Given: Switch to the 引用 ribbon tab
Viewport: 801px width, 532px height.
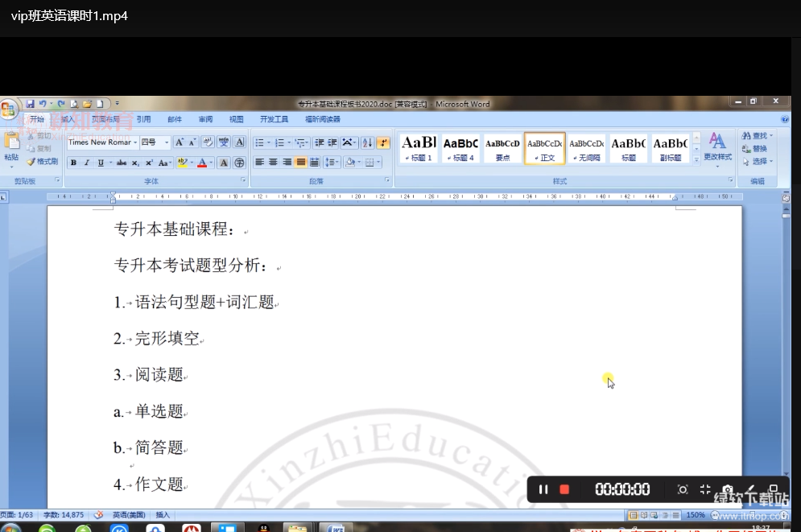Looking at the screenshot, I should [x=143, y=119].
